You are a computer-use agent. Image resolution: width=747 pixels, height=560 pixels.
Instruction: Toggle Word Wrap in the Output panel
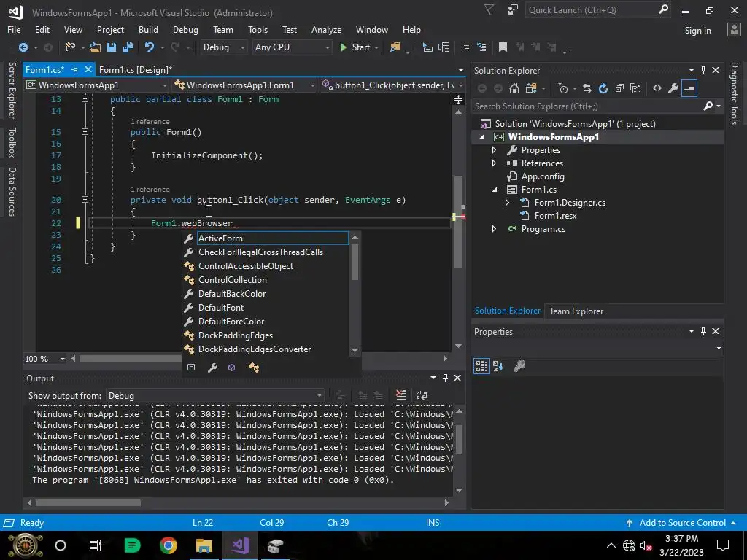(x=422, y=395)
